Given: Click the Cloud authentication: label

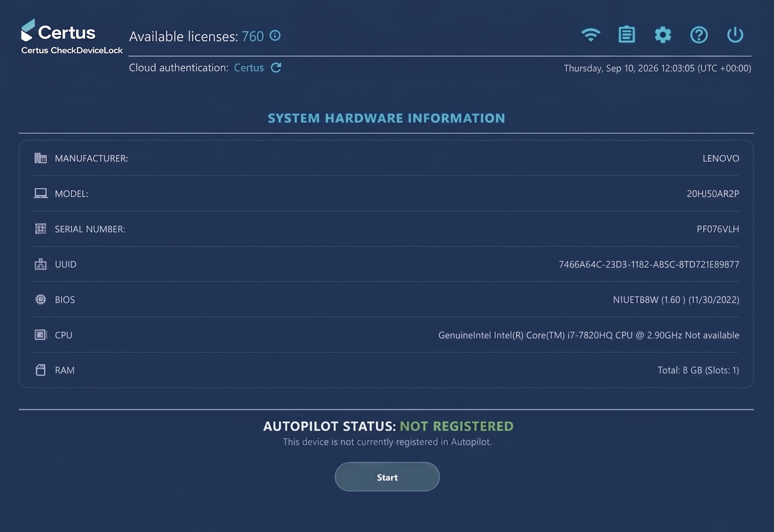Looking at the screenshot, I should click(x=179, y=68).
